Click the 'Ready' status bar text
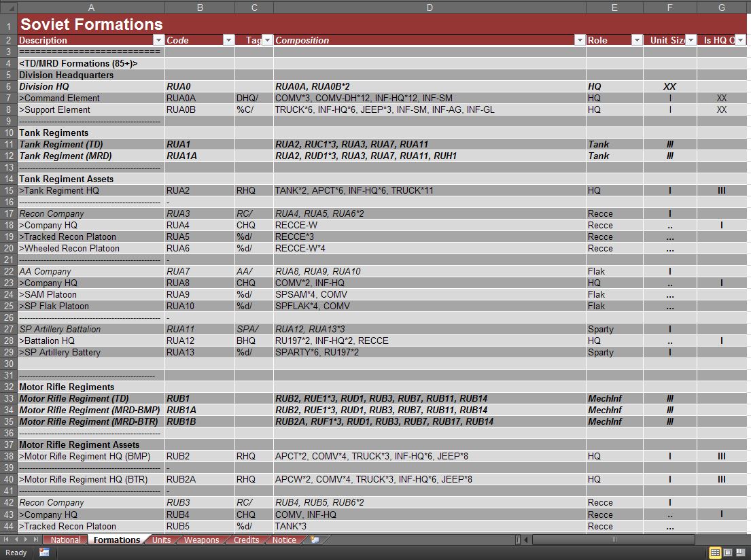The width and height of the screenshot is (751, 560). 16,553
